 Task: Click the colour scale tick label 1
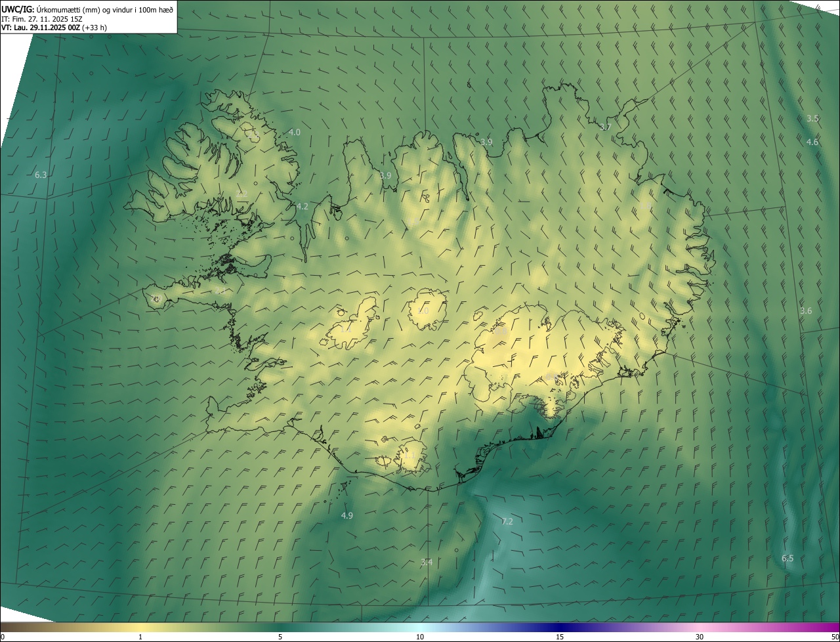pos(140,637)
